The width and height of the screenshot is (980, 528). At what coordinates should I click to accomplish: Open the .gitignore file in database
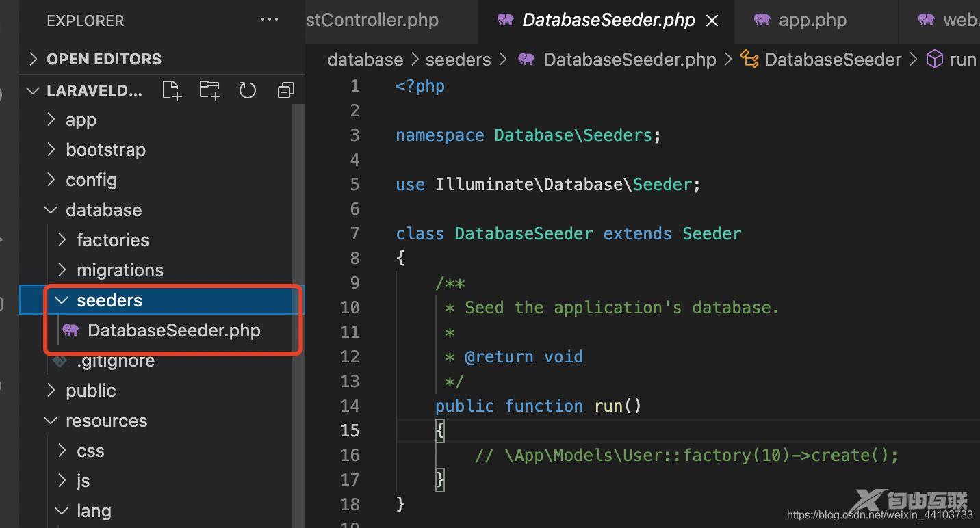click(x=115, y=360)
